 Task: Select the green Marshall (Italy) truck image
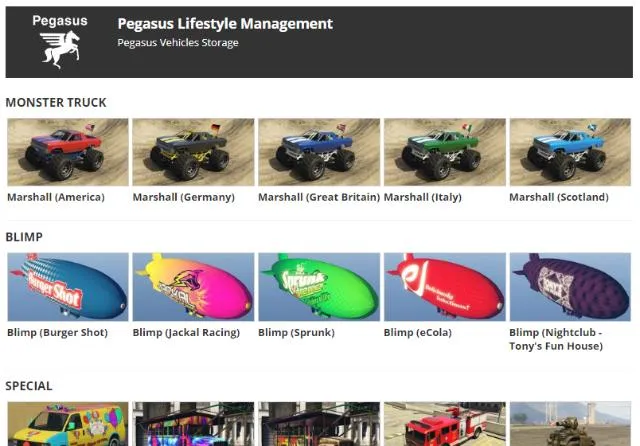coord(444,152)
